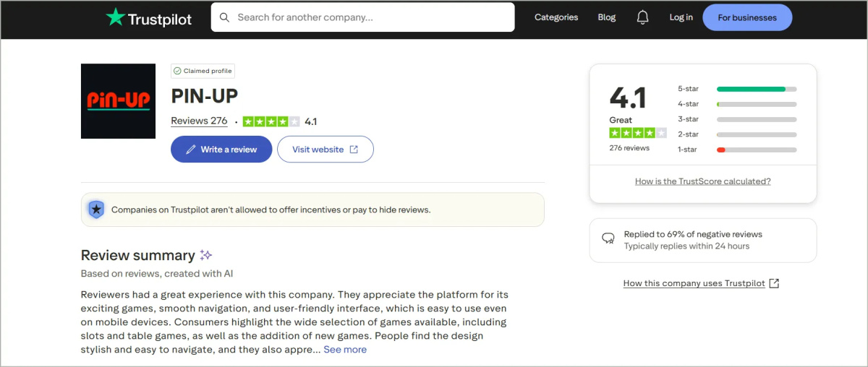Click the 5-star green rating bar
The image size is (868, 367).
coord(751,89)
